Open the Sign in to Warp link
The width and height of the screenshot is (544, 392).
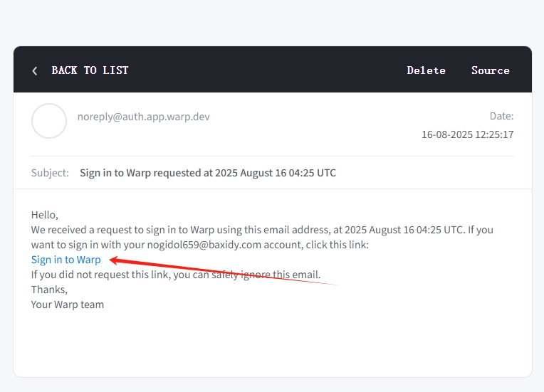tap(66, 260)
